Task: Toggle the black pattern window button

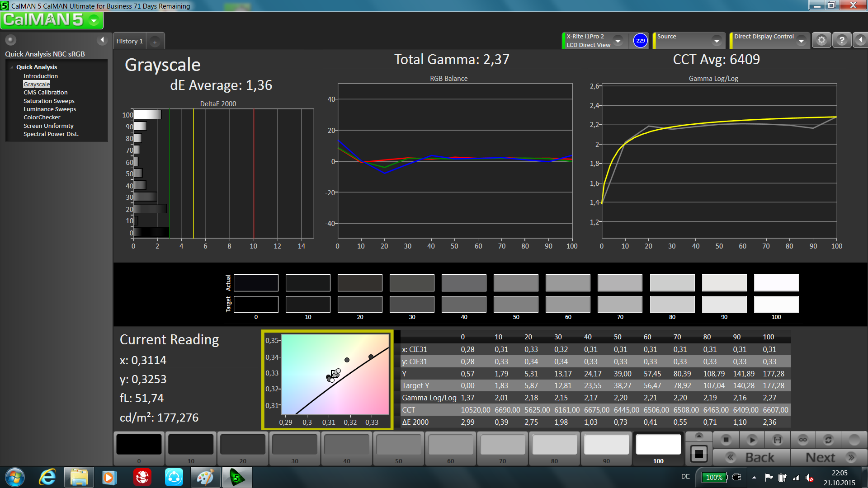Action: tap(699, 454)
